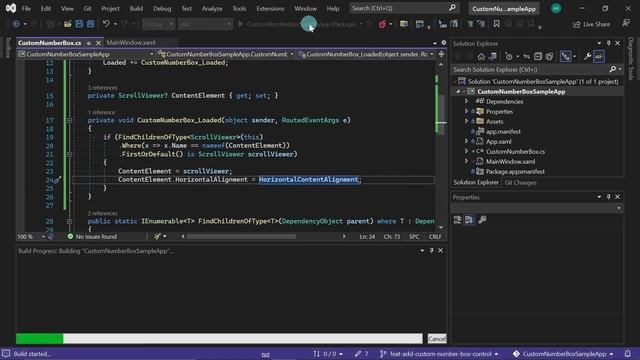640x360 pixels.
Task: Open the member dropdown CustomNumberBox_Loaded
Action: (x=366, y=54)
